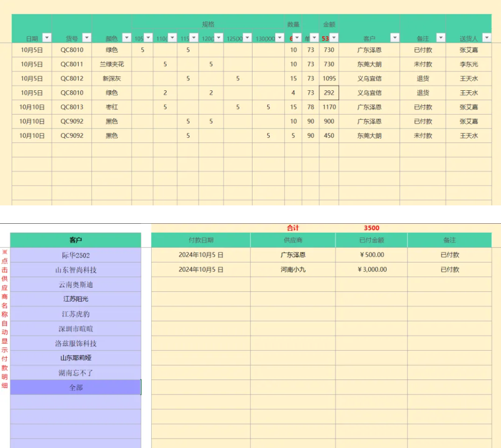Select customer 云南奥斯迪

tap(76, 284)
